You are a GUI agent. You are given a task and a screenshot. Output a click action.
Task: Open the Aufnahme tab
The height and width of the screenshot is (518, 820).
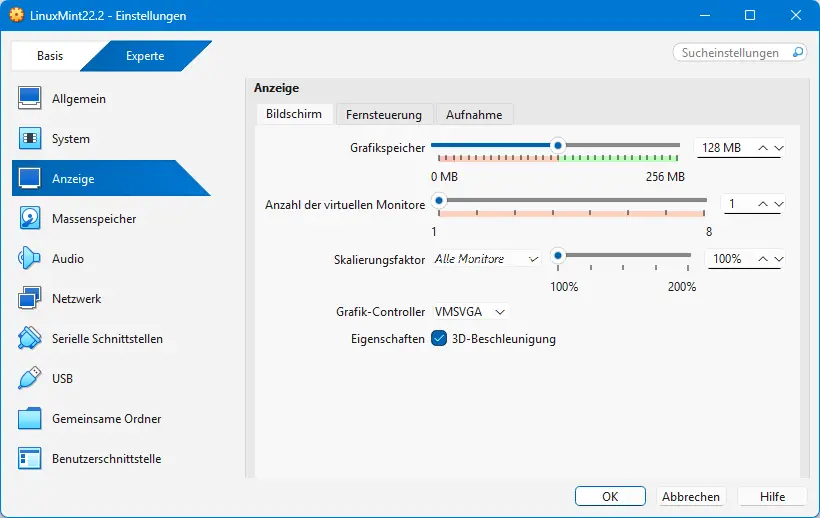(474, 115)
